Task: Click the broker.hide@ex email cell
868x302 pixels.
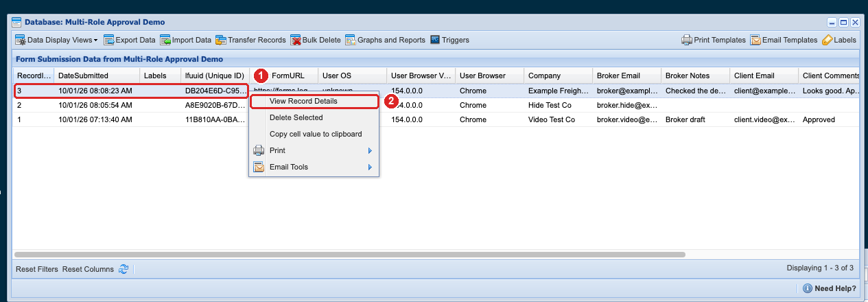Action: pyautogui.click(x=626, y=106)
